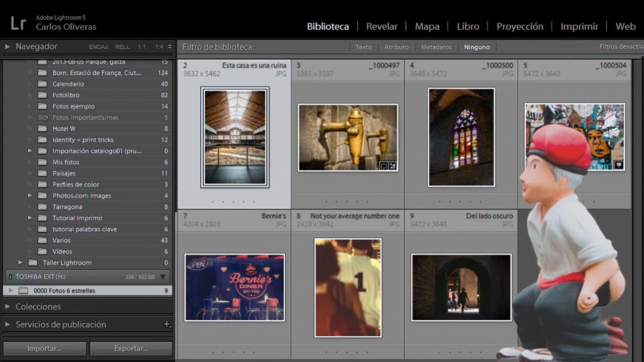Set navigator zoom to 1:1
644x362 pixels.
[x=142, y=47]
